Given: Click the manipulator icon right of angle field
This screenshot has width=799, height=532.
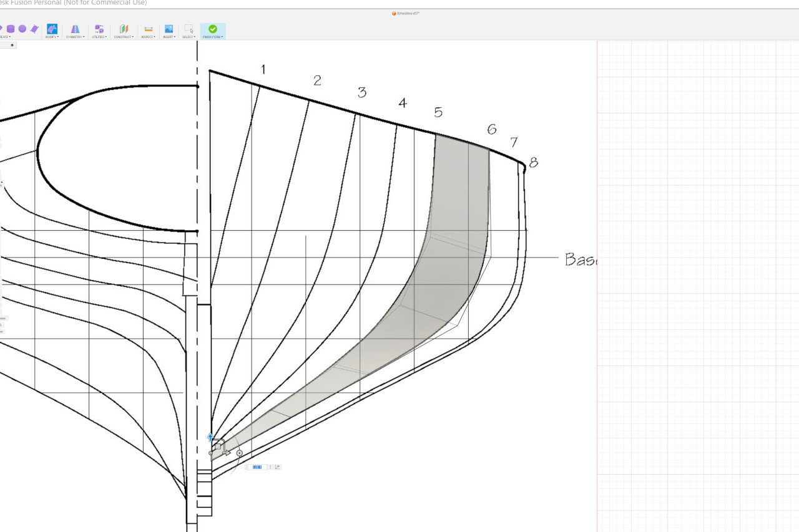Looking at the screenshot, I should click(278, 467).
